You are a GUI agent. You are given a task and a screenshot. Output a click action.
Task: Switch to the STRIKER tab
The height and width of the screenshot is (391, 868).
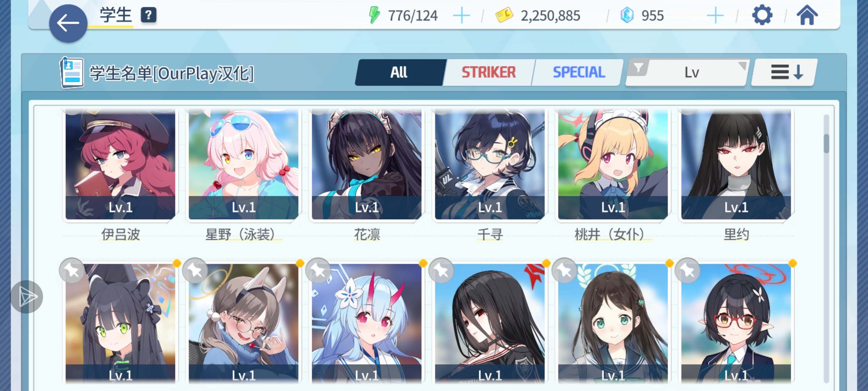489,72
